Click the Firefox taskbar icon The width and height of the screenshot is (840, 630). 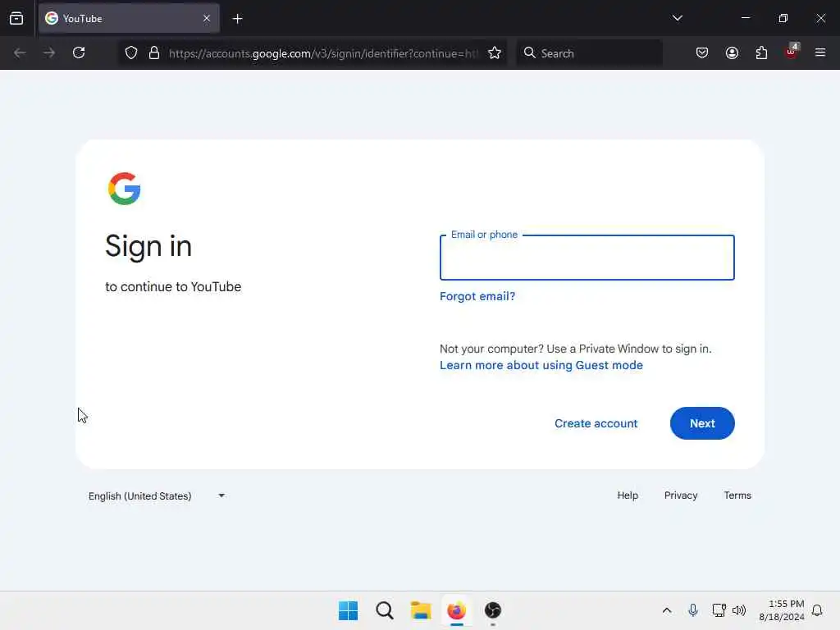[456, 610]
